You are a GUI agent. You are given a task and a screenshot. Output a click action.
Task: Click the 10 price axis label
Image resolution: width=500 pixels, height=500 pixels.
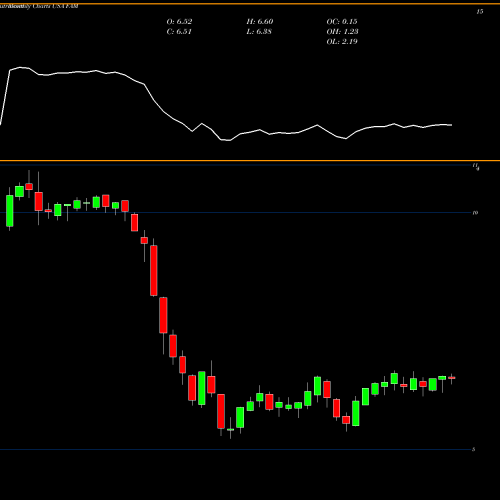475,213
